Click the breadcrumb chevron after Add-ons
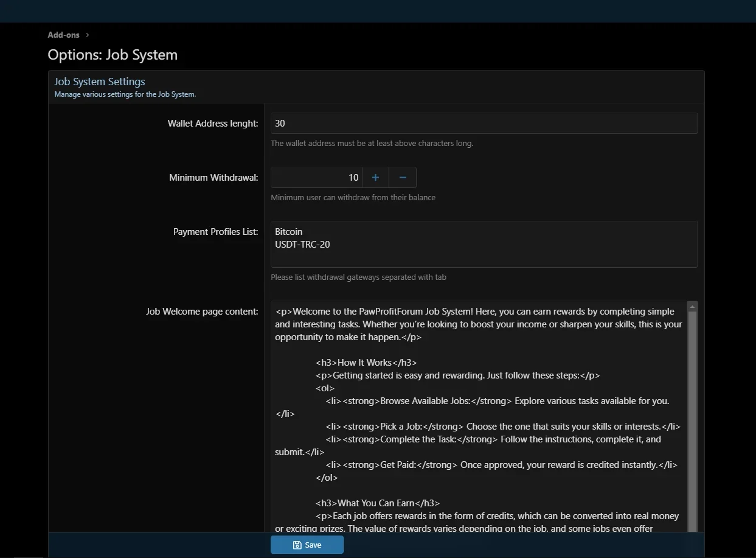Image resolution: width=756 pixels, height=558 pixels. (88, 35)
